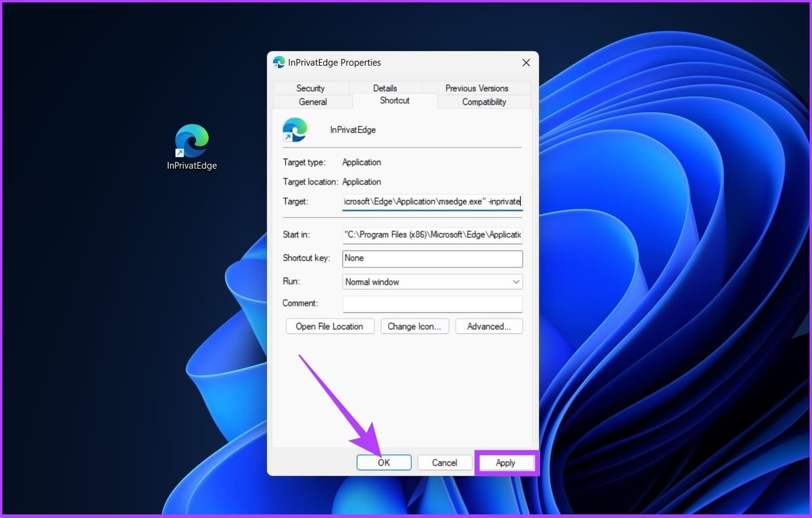Click the OK button
This screenshot has height=518, width=812.
click(x=384, y=463)
